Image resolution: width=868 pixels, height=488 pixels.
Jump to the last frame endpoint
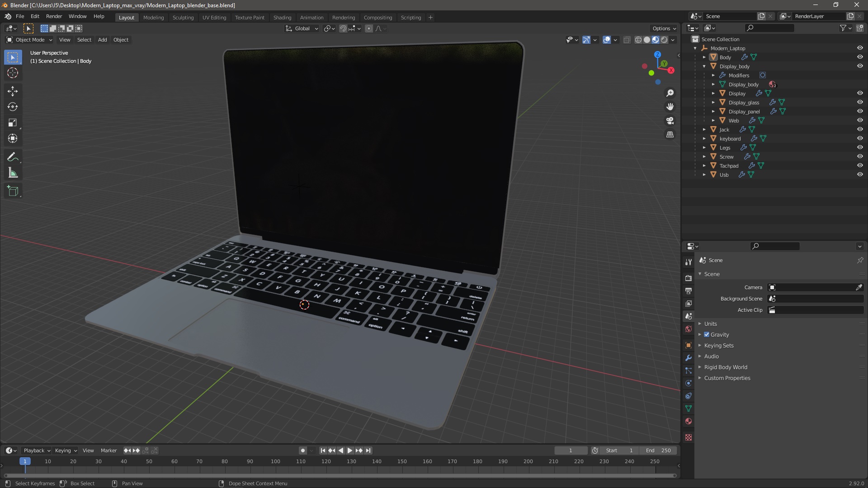point(368,450)
